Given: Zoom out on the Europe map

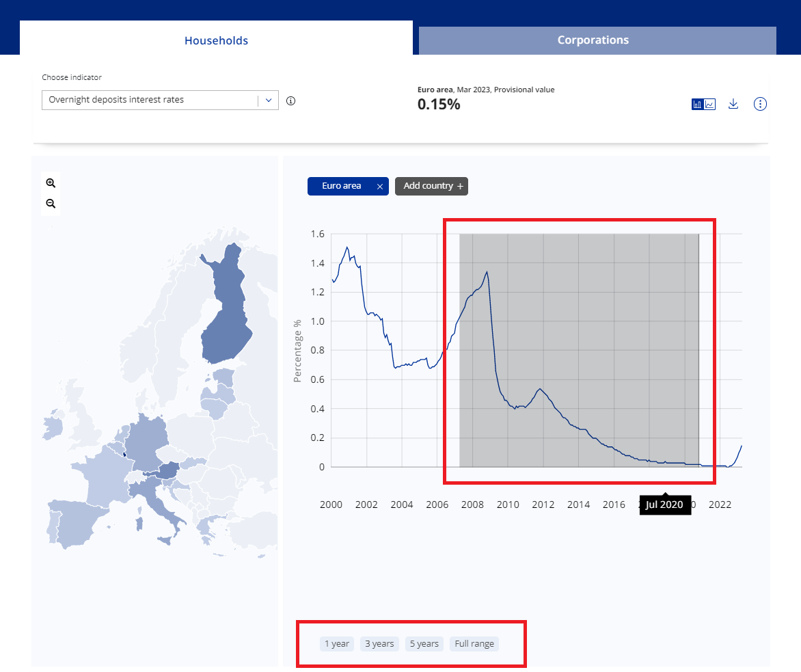Looking at the screenshot, I should (51, 203).
